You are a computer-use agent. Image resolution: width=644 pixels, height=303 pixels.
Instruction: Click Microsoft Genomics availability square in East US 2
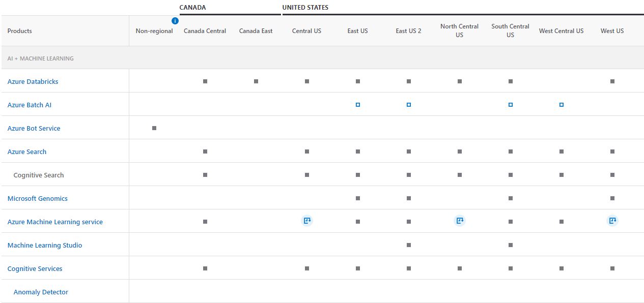[408, 197]
